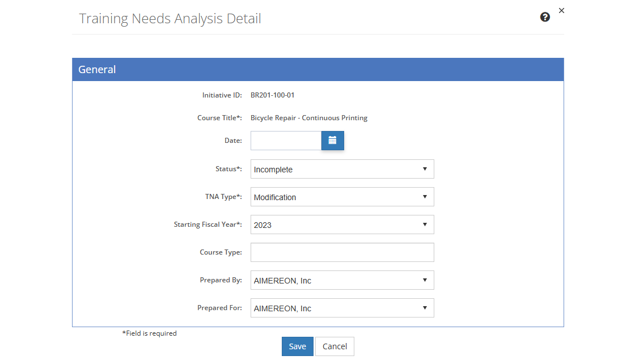The width and height of the screenshot is (635, 364).
Task: Open the Date calendar picker
Action: click(332, 141)
